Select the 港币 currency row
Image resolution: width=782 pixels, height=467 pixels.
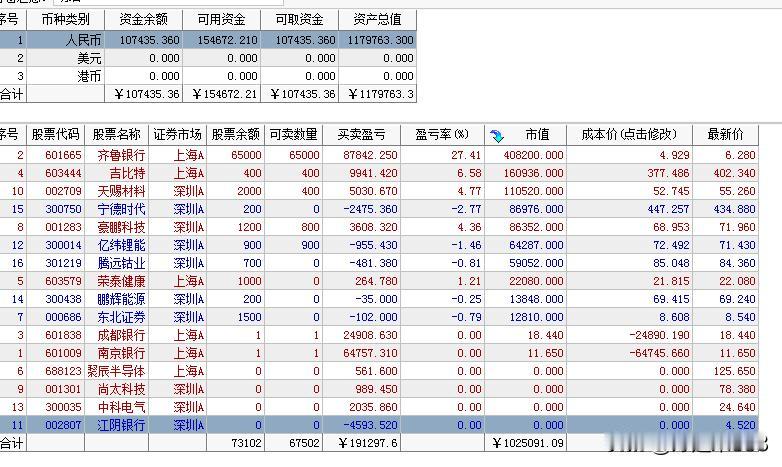coord(208,76)
